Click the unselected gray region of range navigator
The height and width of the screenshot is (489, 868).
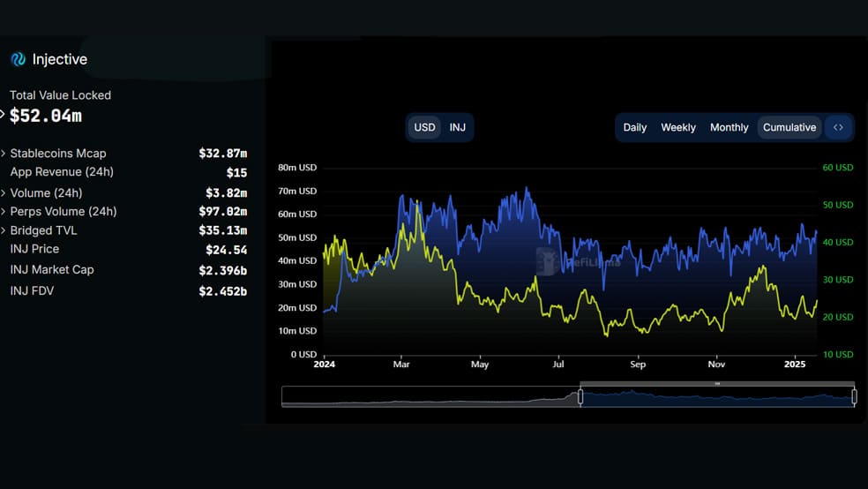coord(430,396)
